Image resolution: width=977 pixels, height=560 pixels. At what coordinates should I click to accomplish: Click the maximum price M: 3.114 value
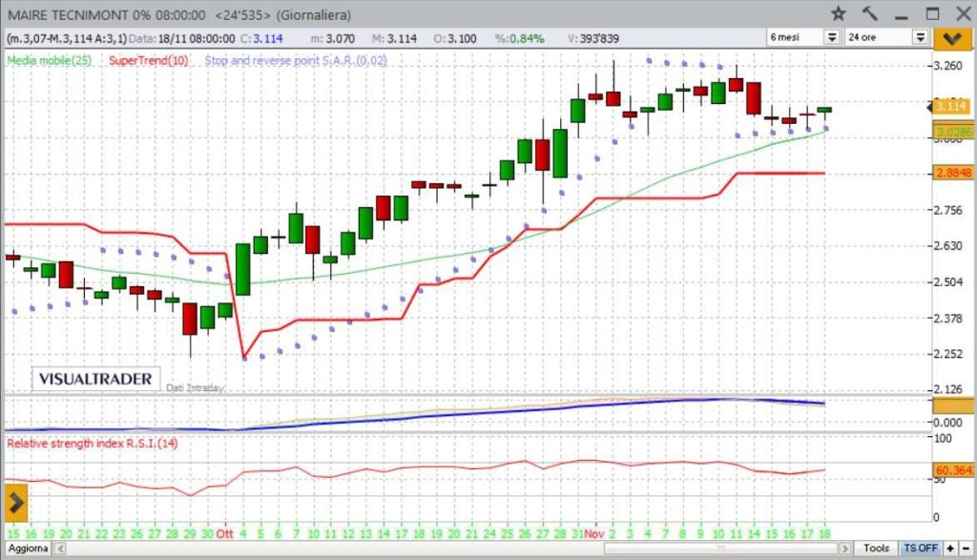coord(394,38)
